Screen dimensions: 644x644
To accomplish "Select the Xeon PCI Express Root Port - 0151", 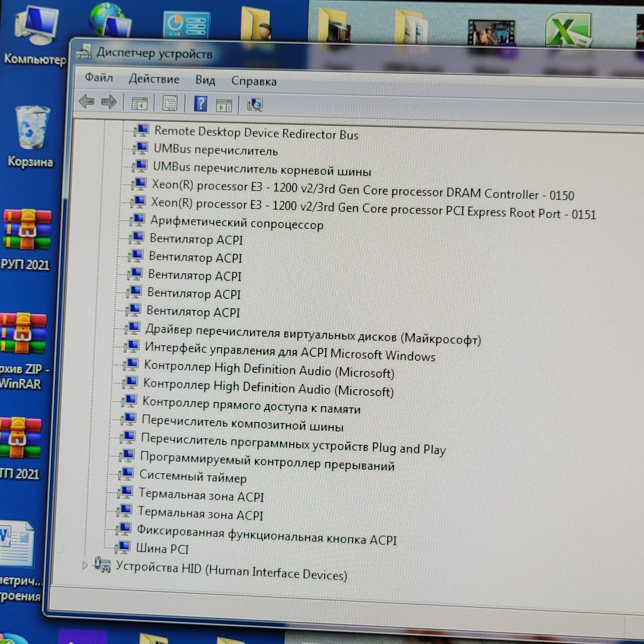I will point(374,208).
